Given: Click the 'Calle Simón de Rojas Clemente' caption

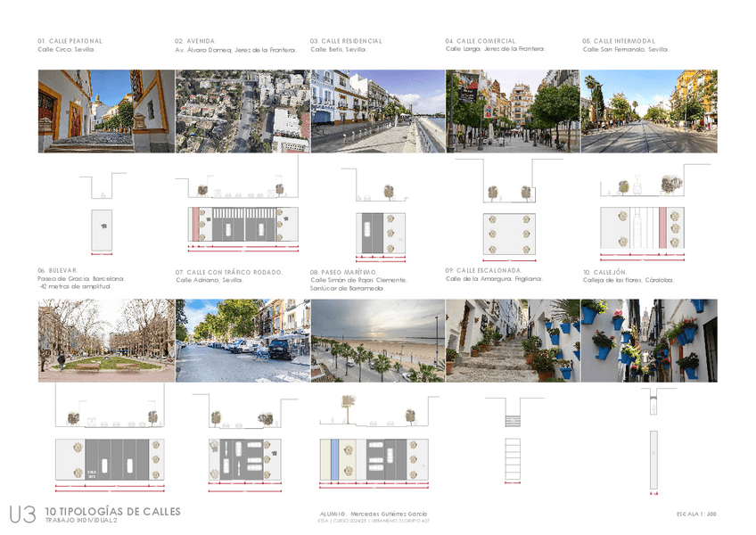Looking at the screenshot, I should [358, 280].
